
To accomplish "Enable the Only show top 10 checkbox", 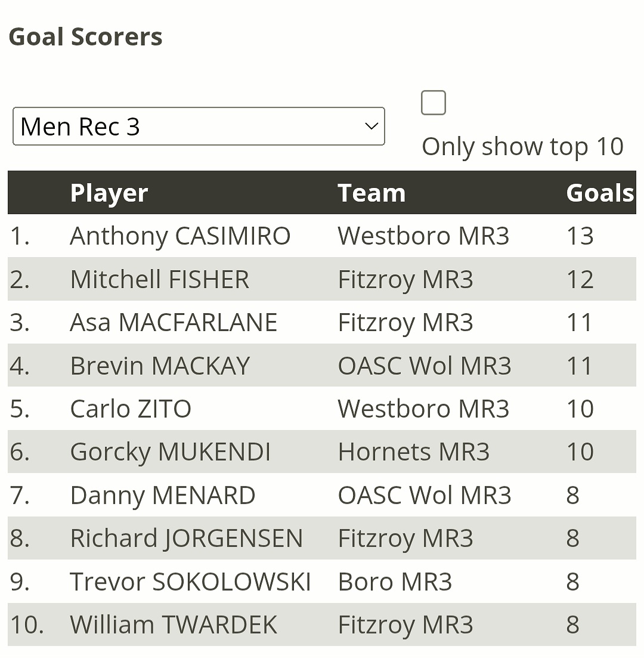I will (x=434, y=103).
